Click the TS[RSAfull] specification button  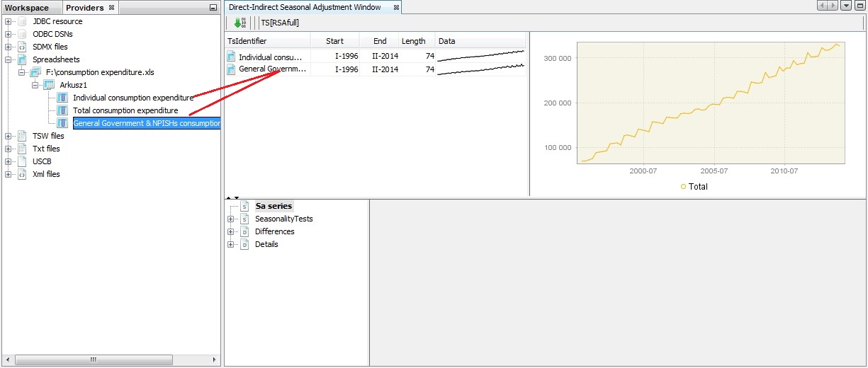tap(280, 23)
